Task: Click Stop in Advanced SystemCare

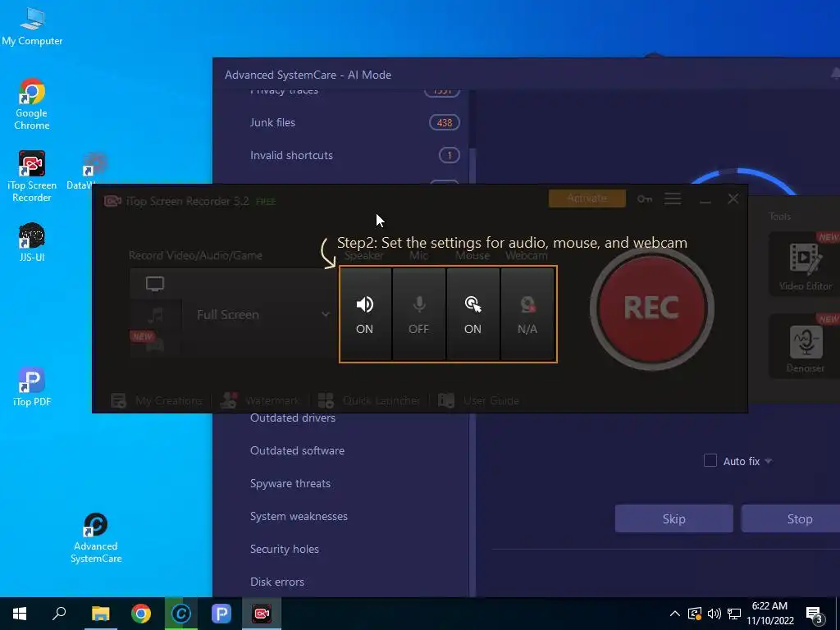Action: coord(791,518)
